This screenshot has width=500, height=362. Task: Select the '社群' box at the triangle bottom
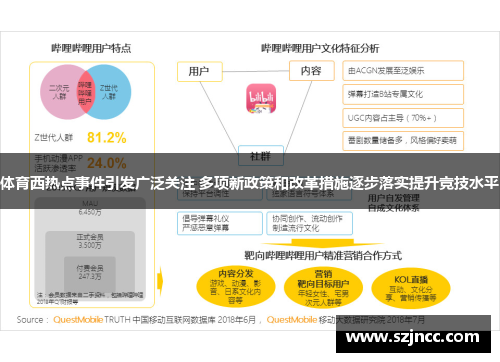(261, 156)
